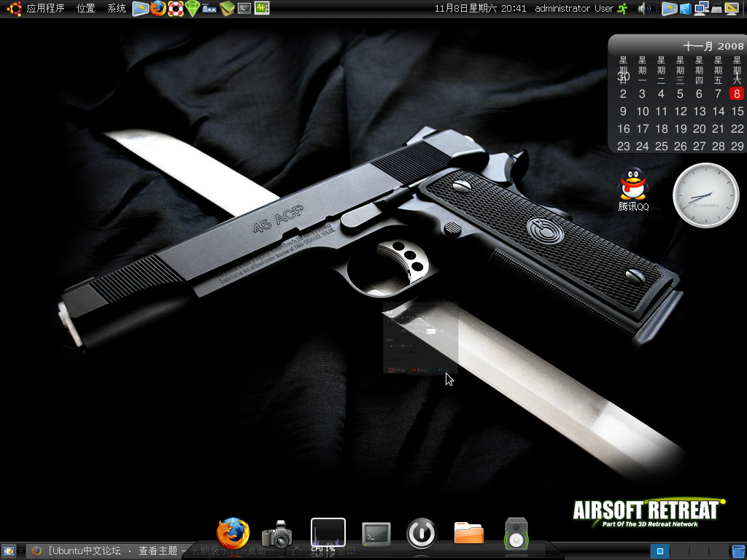Select day 12 in the calendar
The image size is (747, 560).
pyautogui.click(x=681, y=112)
